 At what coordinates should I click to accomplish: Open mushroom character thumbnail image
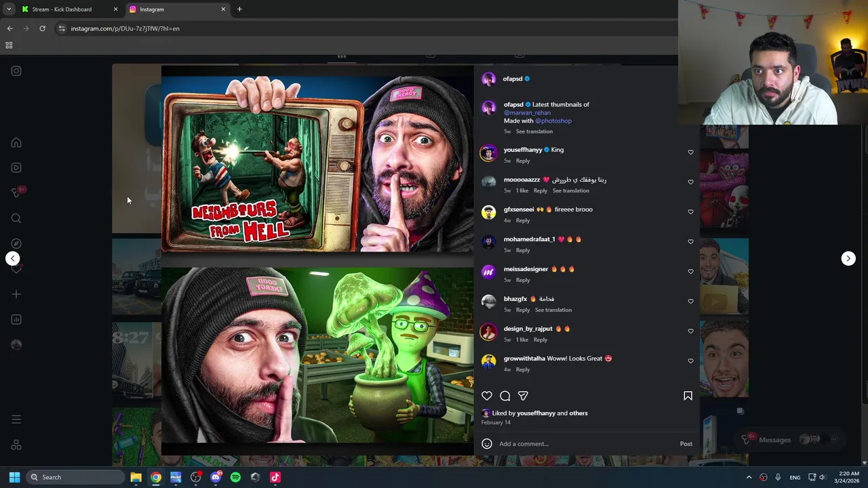coord(317,354)
